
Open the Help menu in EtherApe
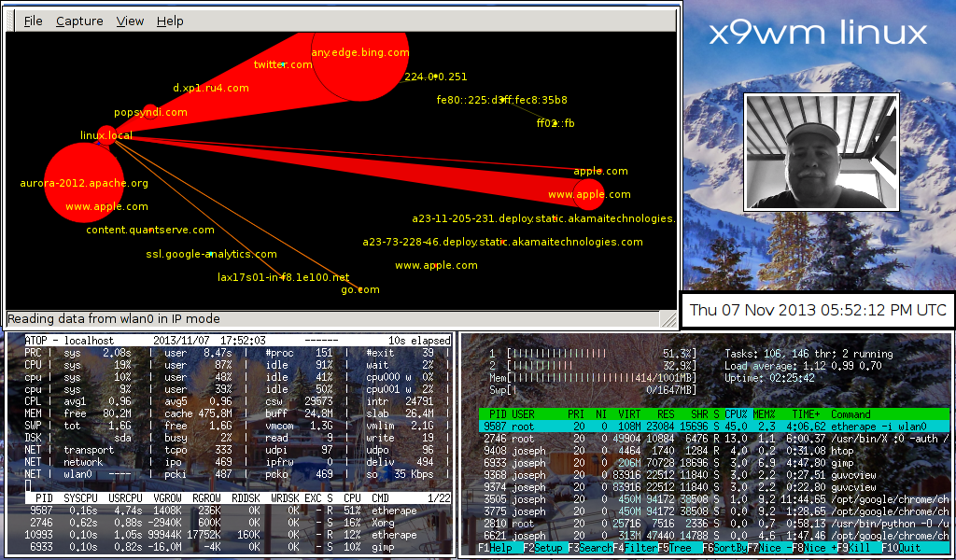pos(170,21)
